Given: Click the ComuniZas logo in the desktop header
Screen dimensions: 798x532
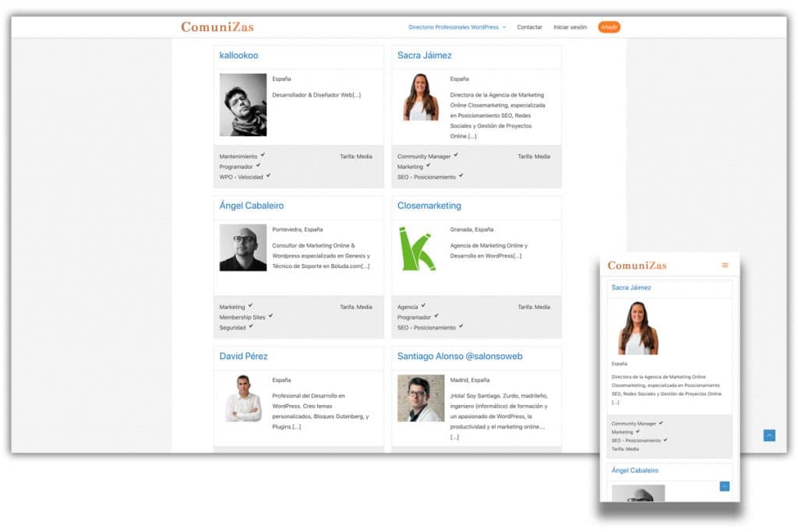Looking at the screenshot, I should tap(217, 27).
